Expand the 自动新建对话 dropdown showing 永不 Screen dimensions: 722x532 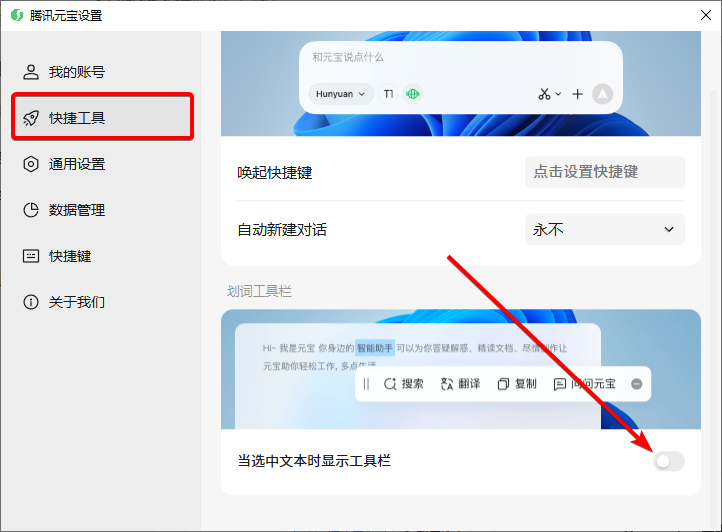point(604,230)
